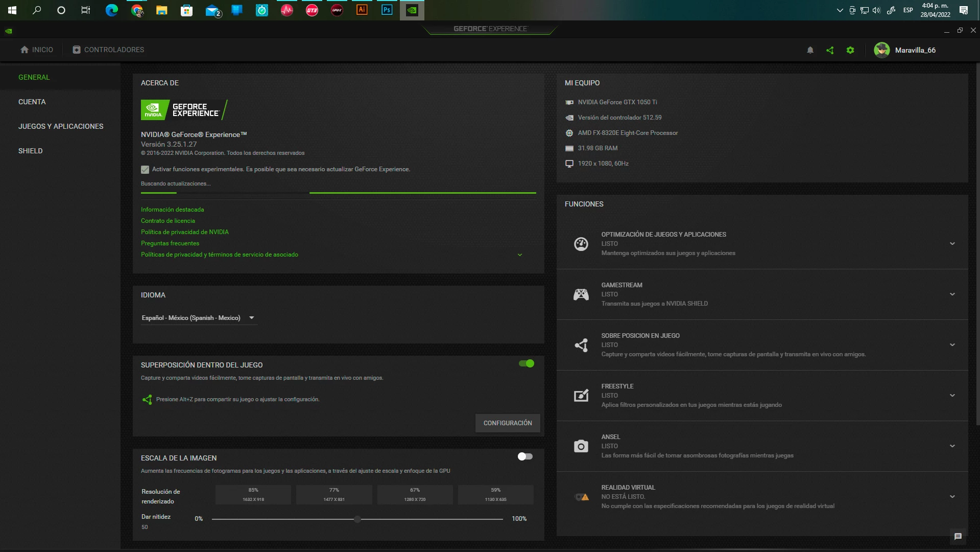Open Google Chrome from taskbar

click(137, 10)
